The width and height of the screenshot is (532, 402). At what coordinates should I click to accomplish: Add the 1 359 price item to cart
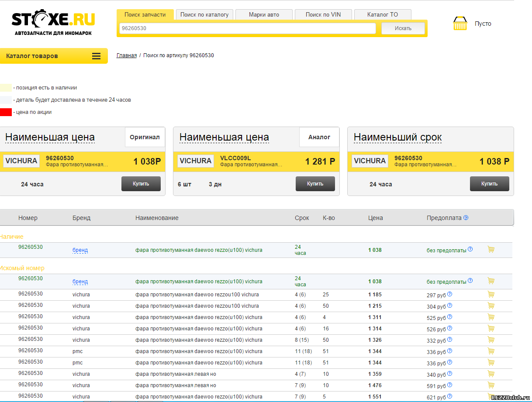point(491,374)
